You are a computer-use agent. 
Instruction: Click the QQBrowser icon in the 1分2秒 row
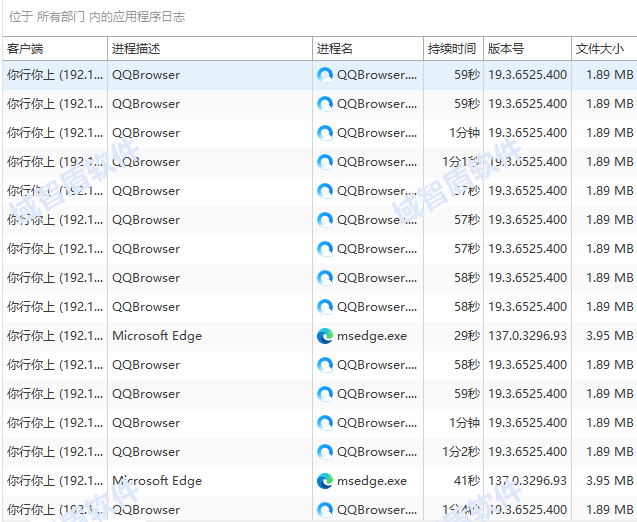point(325,452)
